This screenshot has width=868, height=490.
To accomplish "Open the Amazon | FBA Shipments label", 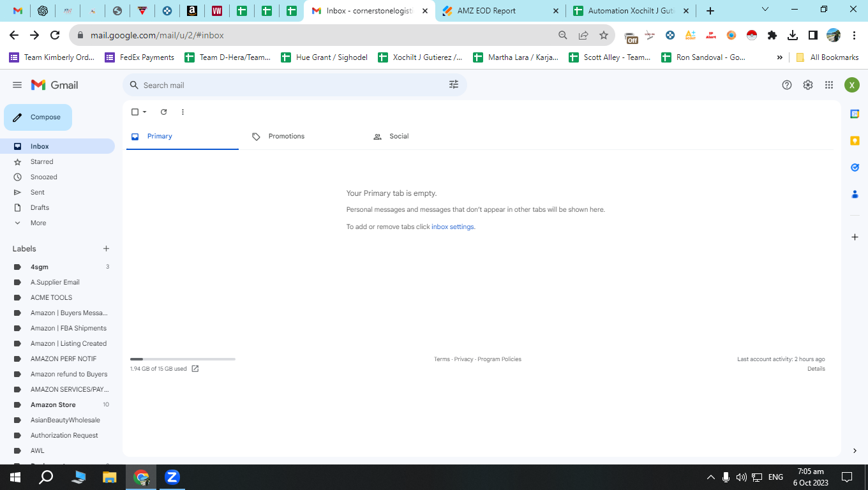I will click(57, 328).
